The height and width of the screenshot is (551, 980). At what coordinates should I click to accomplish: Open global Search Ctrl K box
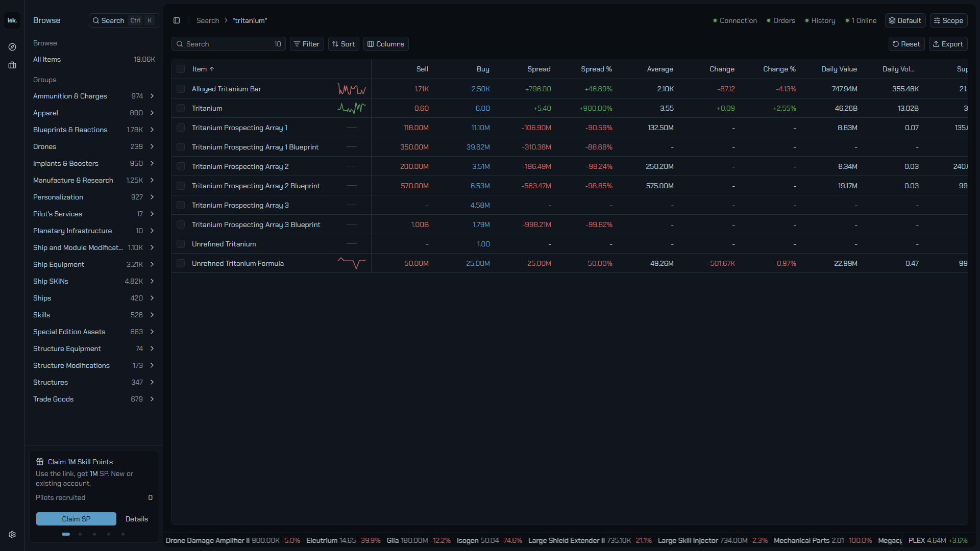pos(124,20)
